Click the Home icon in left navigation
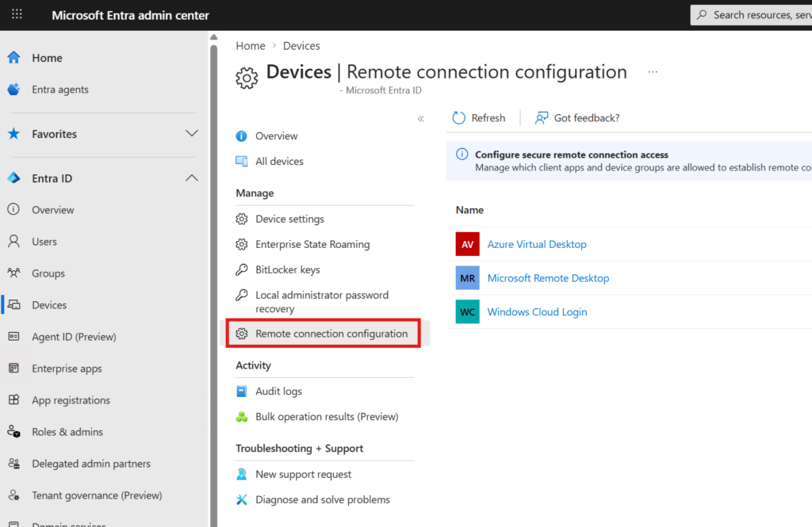This screenshot has width=812, height=527. (x=13, y=58)
